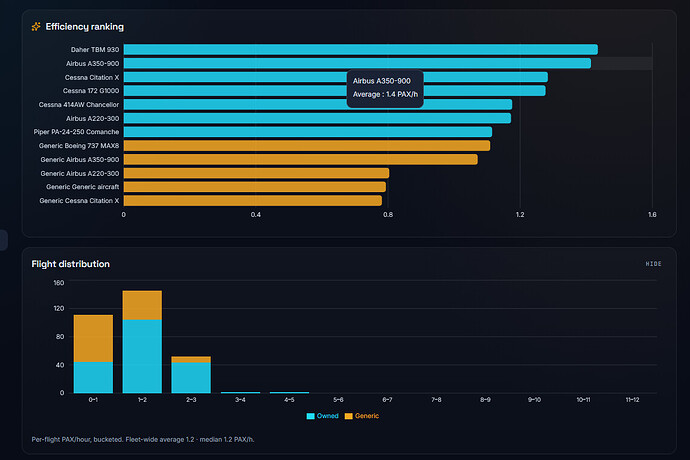Click the cyan Owned legend swatch
This screenshot has width=690, height=460.
point(310,416)
